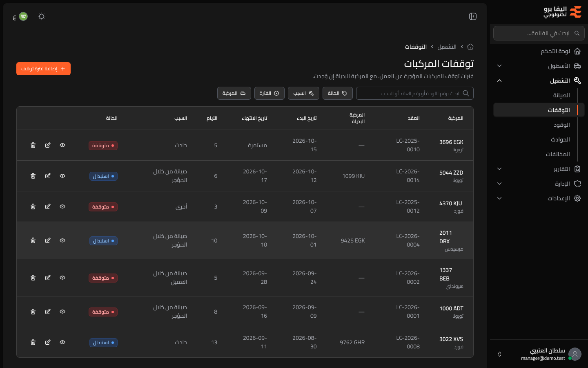
Task: Delete the 3022 XVS downtime row
Action: click(33, 342)
